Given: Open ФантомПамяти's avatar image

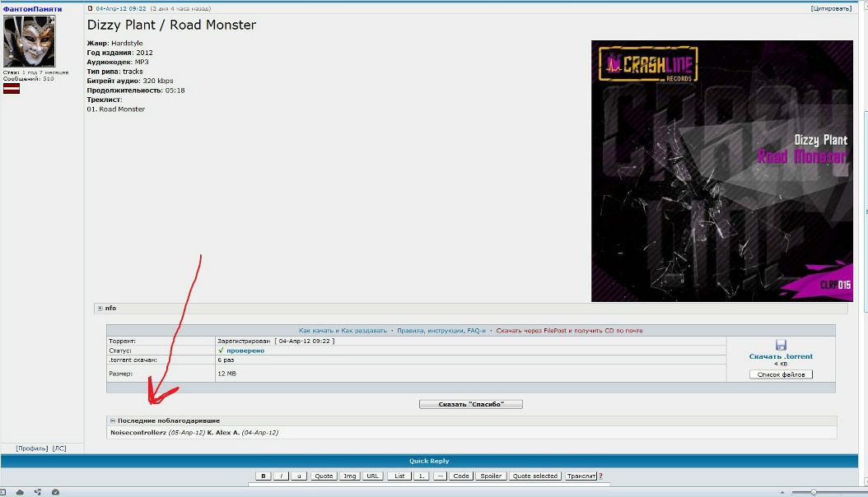Looking at the screenshot, I should coord(30,41).
